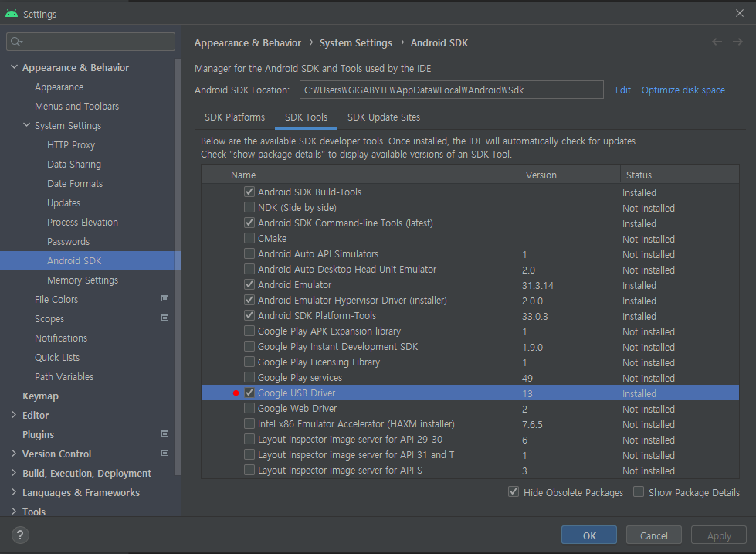
Task: Click System Settings in the breadcrumb
Action: [x=356, y=43]
